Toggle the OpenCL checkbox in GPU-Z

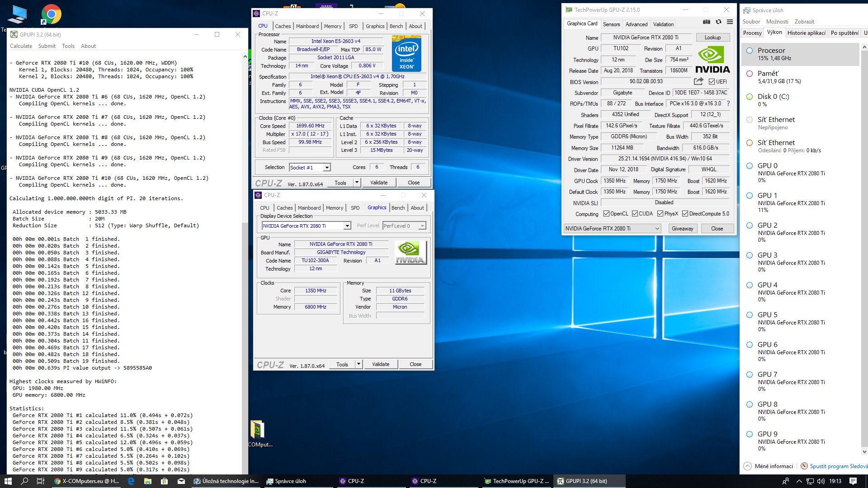point(606,214)
